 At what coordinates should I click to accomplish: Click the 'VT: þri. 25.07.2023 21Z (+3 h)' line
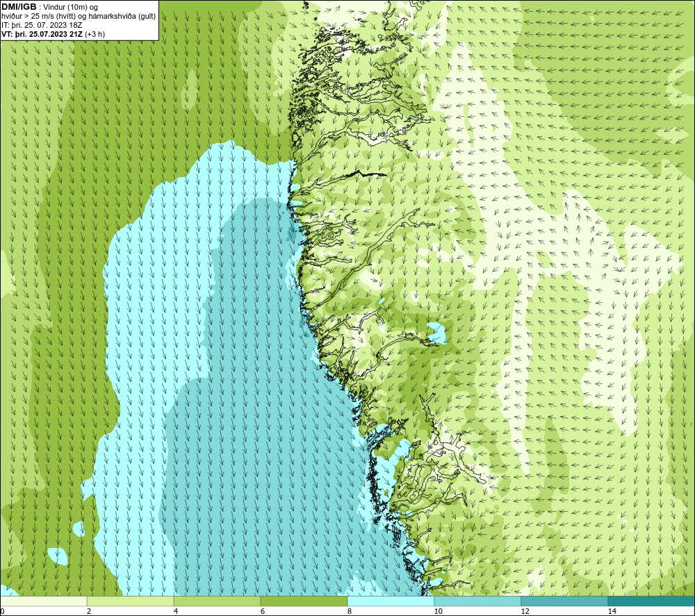coord(54,33)
